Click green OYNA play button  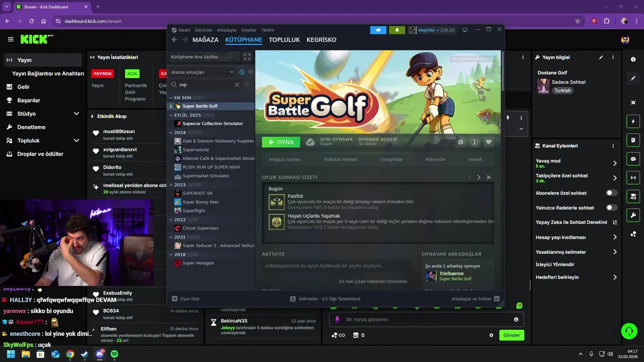pos(281,142)
